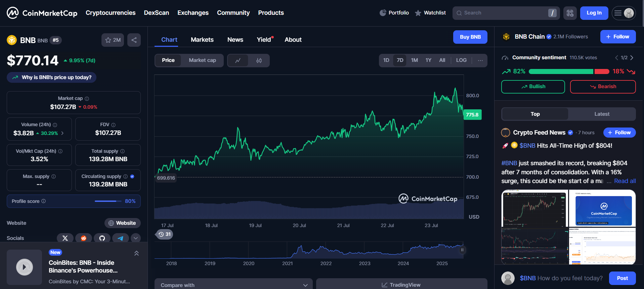The height and width of the screenshot is (289, 644).
Task: Share the BNB page
Action: click(x=134, y=40)
